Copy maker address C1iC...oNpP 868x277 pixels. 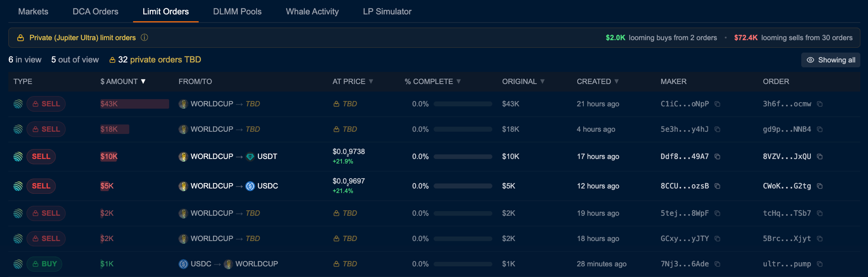(x=717, y=104)
